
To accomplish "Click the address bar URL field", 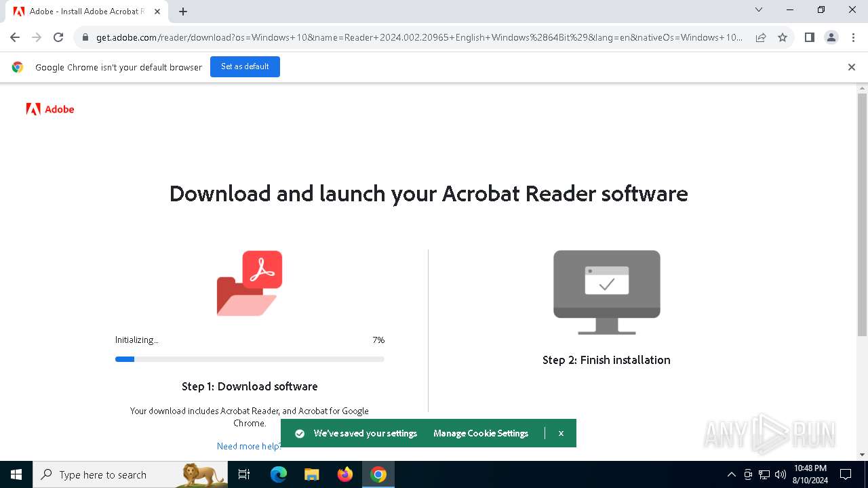I will point(419,37).
